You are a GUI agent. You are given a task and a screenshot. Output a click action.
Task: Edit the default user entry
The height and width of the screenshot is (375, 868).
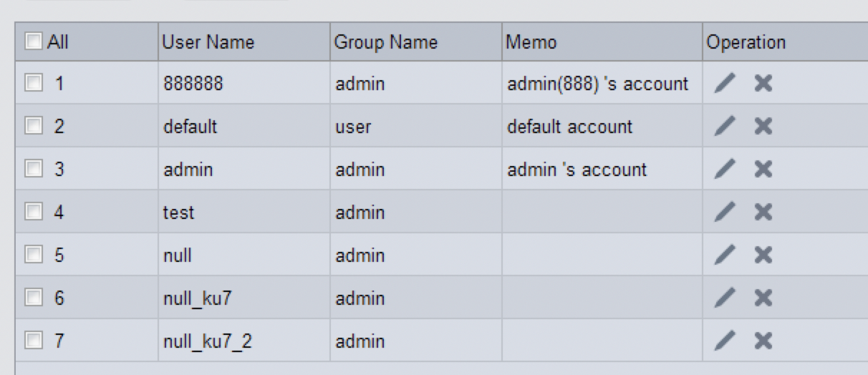point(725,127)
